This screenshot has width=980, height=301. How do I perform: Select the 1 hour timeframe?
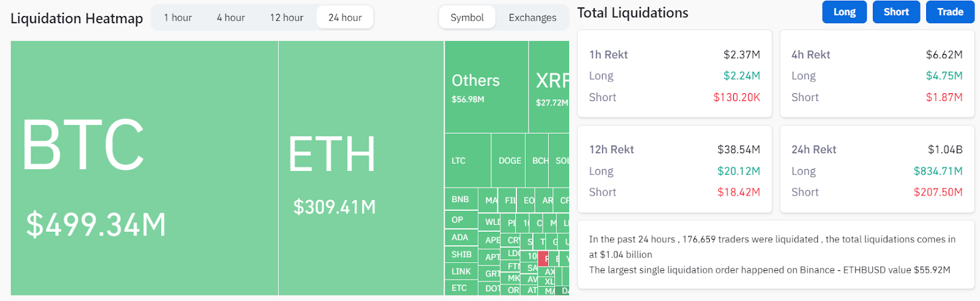pyautogui.click(x=178, y=18)
